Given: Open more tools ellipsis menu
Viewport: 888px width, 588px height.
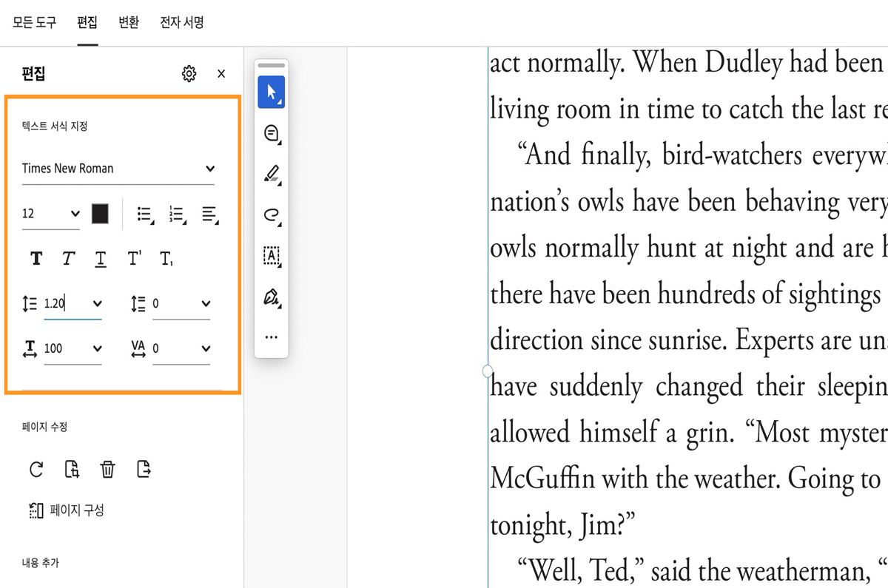Looking at the screenshot, I should [x=271, y=337].
